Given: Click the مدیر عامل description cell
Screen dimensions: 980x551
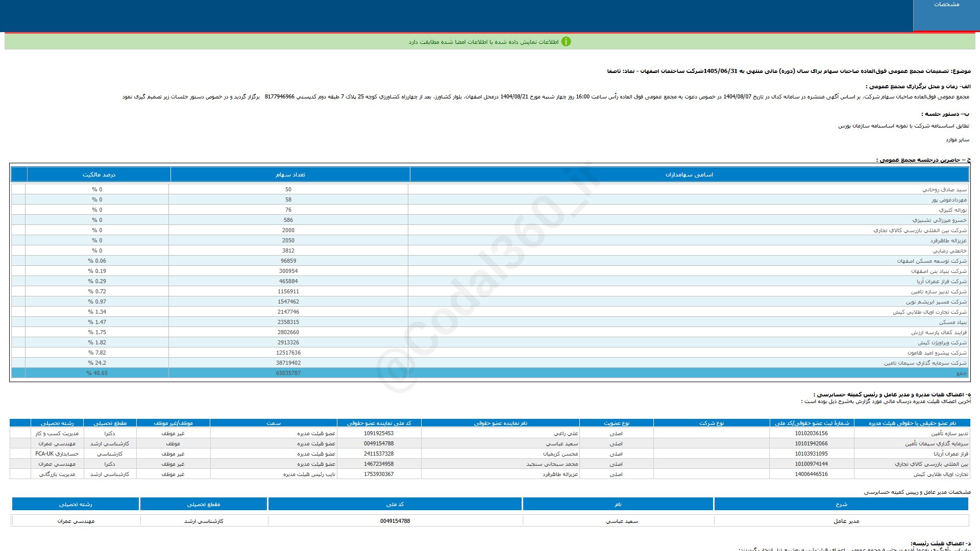Looking at the screenshot, I should coord(846,521).
